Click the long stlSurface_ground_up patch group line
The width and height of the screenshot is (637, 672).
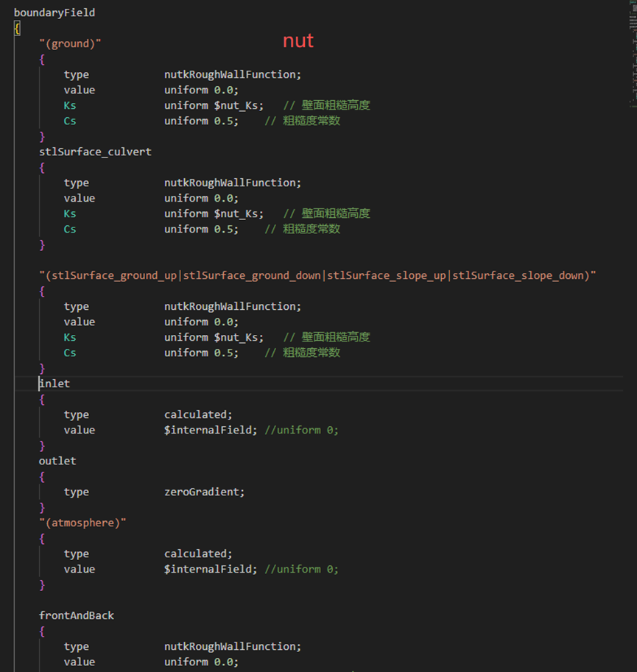pyautogui.click(x=317, y=275)
